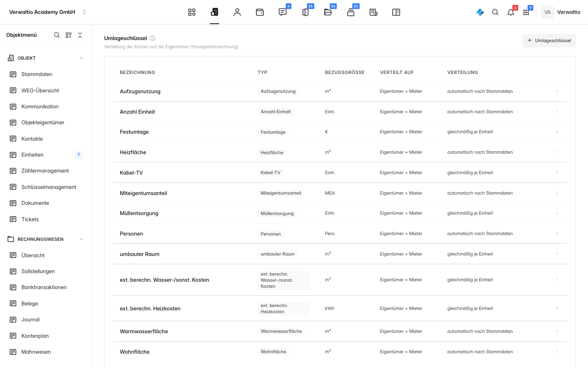Viewport: 588px width, 368px height.
Task: Open the dashboard grid icon in top navigation
Action: [x=192, y=12]
